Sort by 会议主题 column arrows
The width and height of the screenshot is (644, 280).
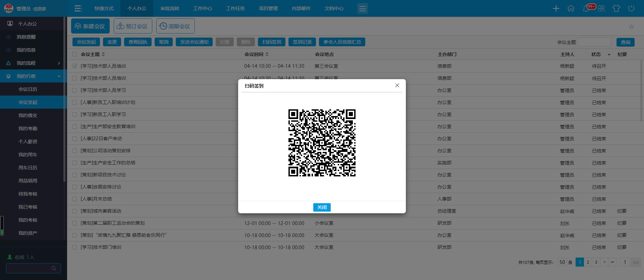103,54
